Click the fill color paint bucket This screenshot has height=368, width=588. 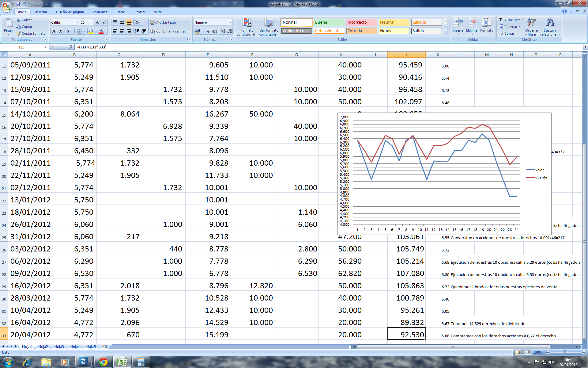click(91, 31)
